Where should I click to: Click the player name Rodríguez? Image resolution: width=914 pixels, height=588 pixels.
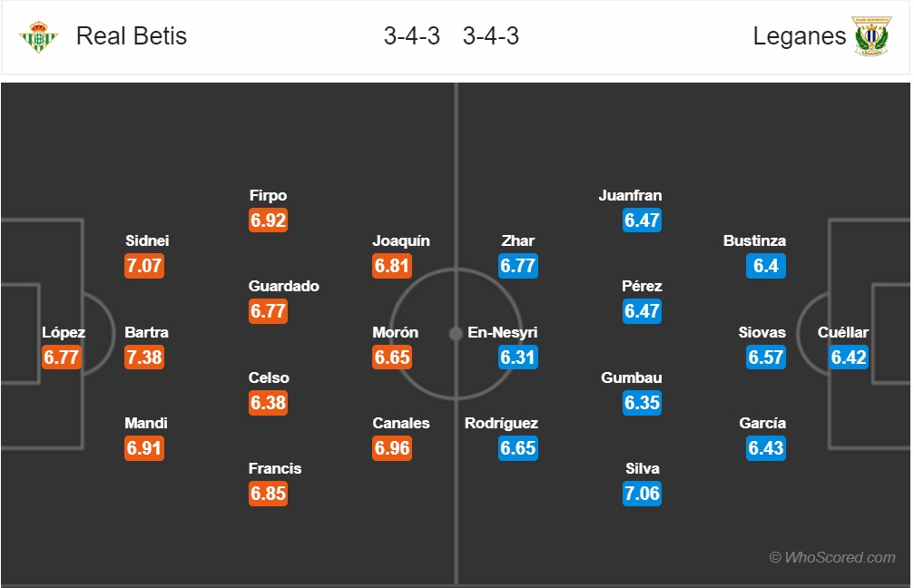coord(501,423)
